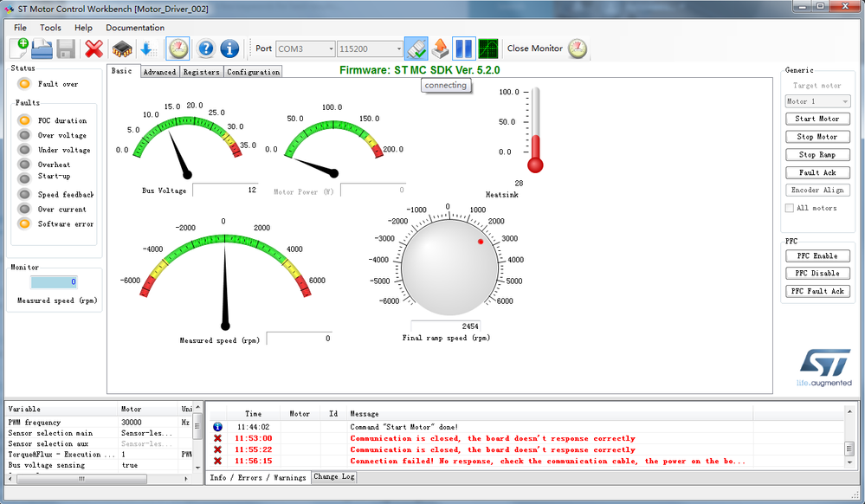Click the red X delete icon in toolbar
This screenshot has height=504, width=865.
(94, 49)
